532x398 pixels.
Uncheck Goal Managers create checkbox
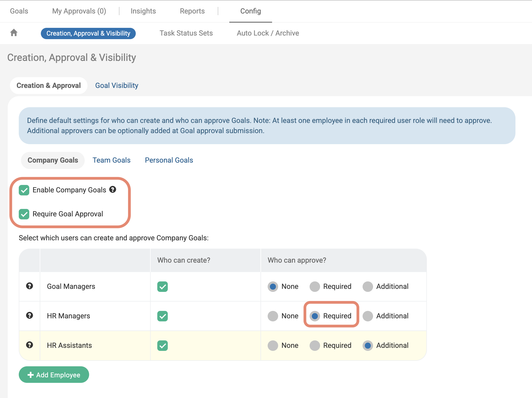[x=163, y=286]
